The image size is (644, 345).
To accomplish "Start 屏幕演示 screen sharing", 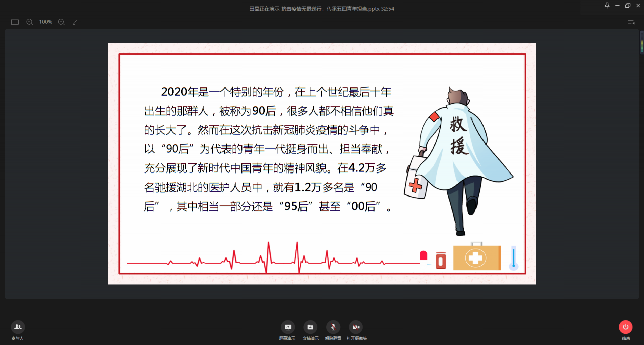I will 288,327.
